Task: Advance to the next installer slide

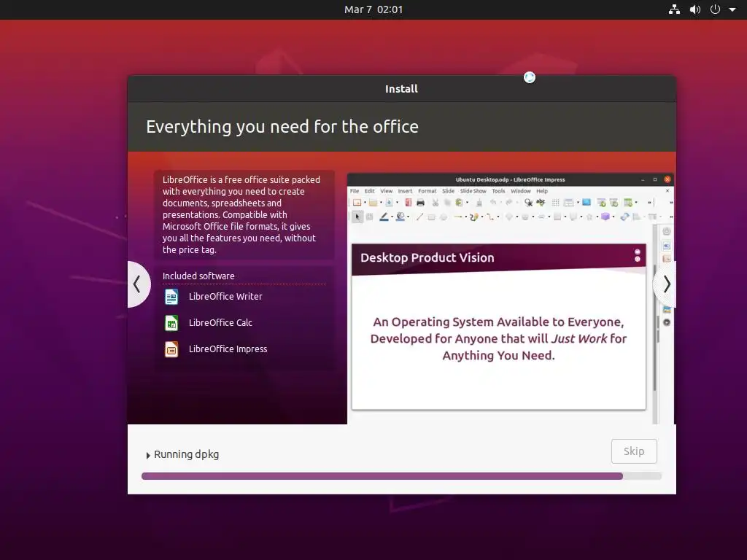Action: coord(665,284)
